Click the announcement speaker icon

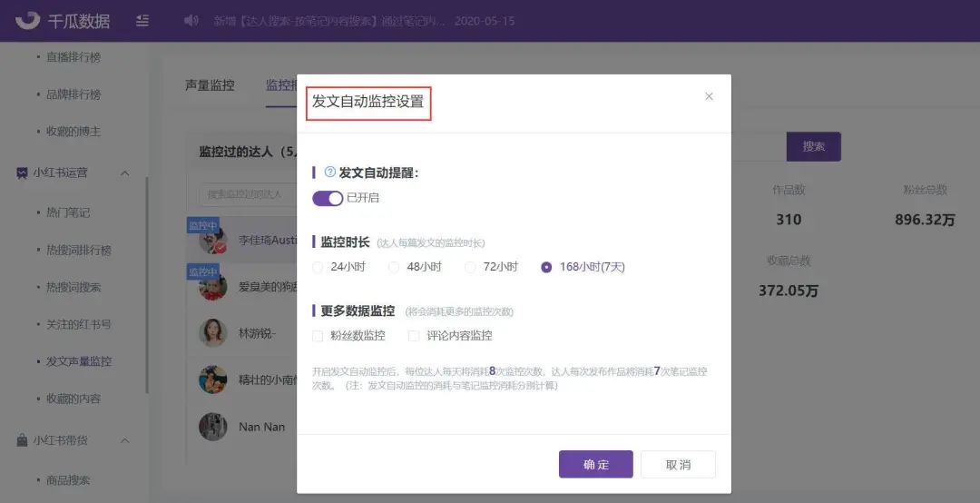tap(191, 21)
